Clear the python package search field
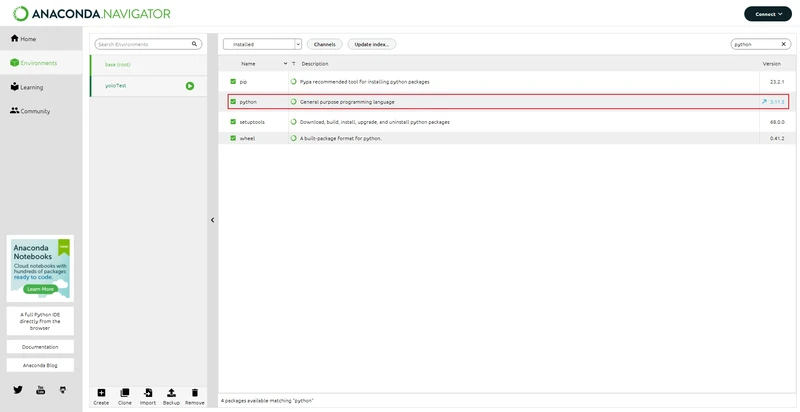Screen dimensions: 800x412 tap(784, 44)
